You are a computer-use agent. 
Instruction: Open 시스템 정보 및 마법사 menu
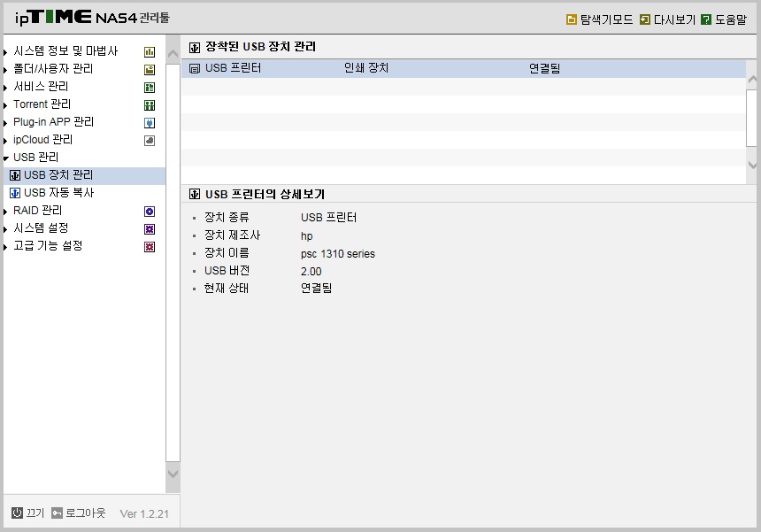point(65,51)
